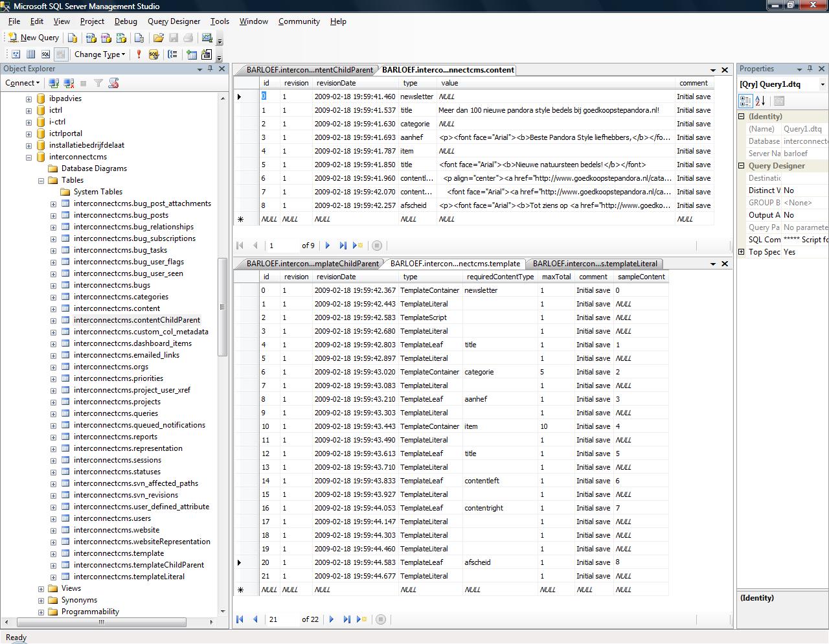The image size is (829, 644).
Task: Open the Properties object selector dropdown
Action: pyautogui.click(x=823, y=84)
